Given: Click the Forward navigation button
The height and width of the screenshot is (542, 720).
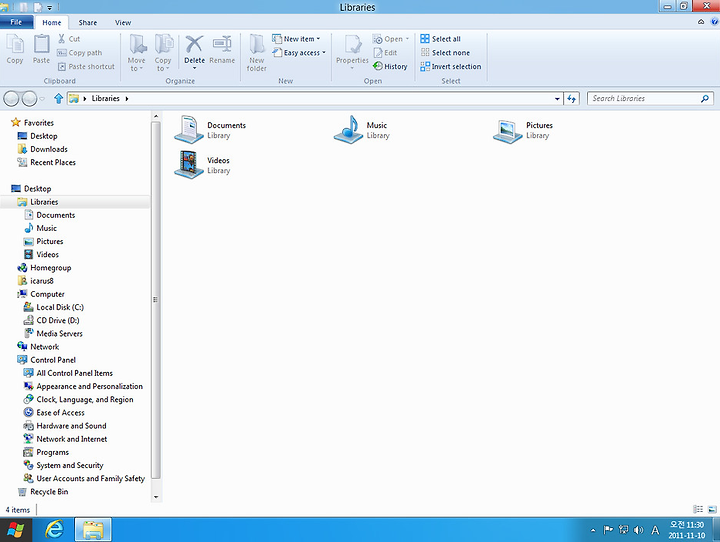Looking at the screenshot, I should tap(29, 98).
